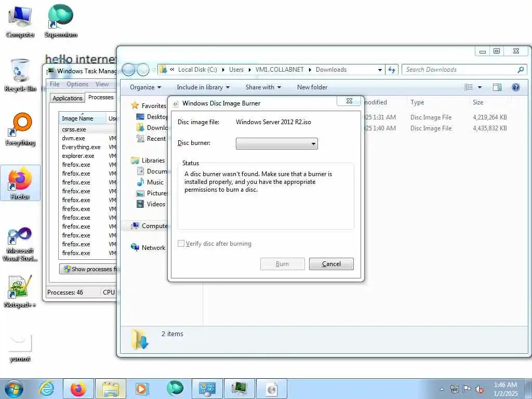The width and height of the screenshot is (532, 399).
Task: Open the Computer desktop icon
Action: pos(20,22)
